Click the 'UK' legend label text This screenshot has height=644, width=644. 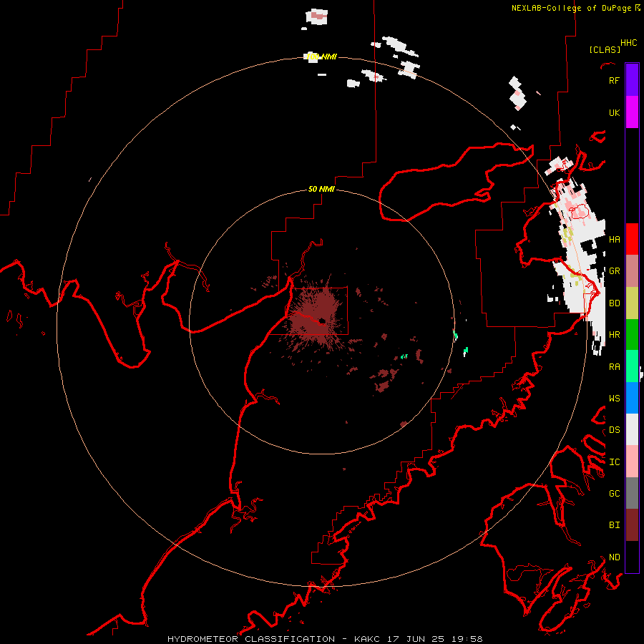coord(614,112)
